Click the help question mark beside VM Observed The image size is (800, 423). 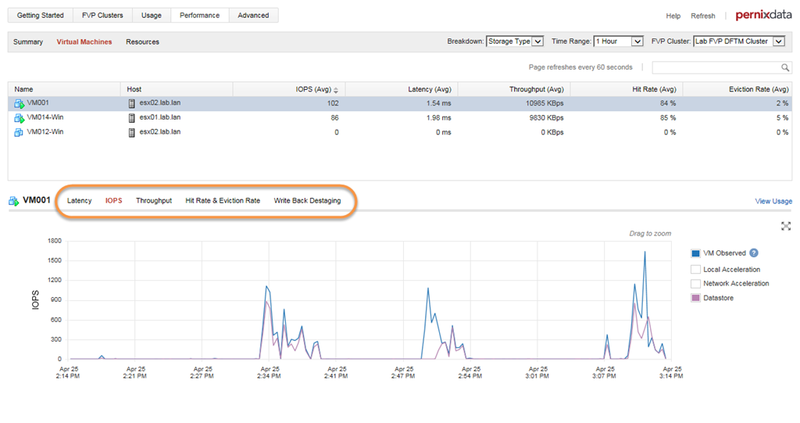(x=754, y=253)
